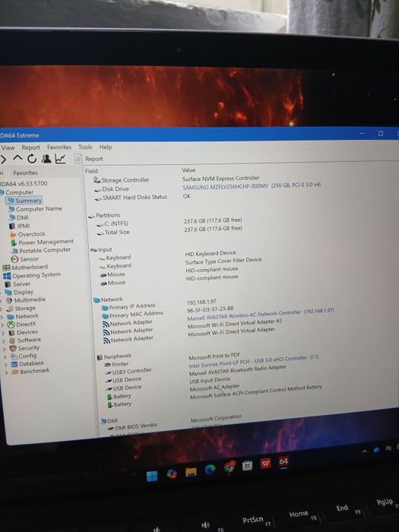Click the Benchmark tree icon
The image size is (399, 532).
15,372
